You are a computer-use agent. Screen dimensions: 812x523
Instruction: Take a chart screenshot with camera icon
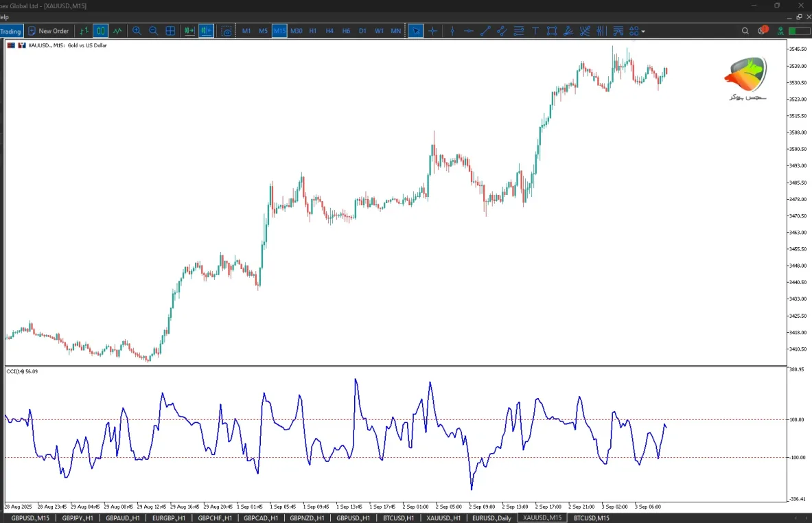pyautogui.click(x=227, y=31)
